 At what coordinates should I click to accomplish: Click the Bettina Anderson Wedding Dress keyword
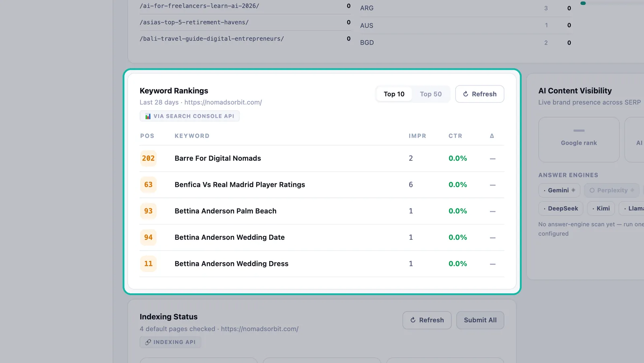point(231,263)
